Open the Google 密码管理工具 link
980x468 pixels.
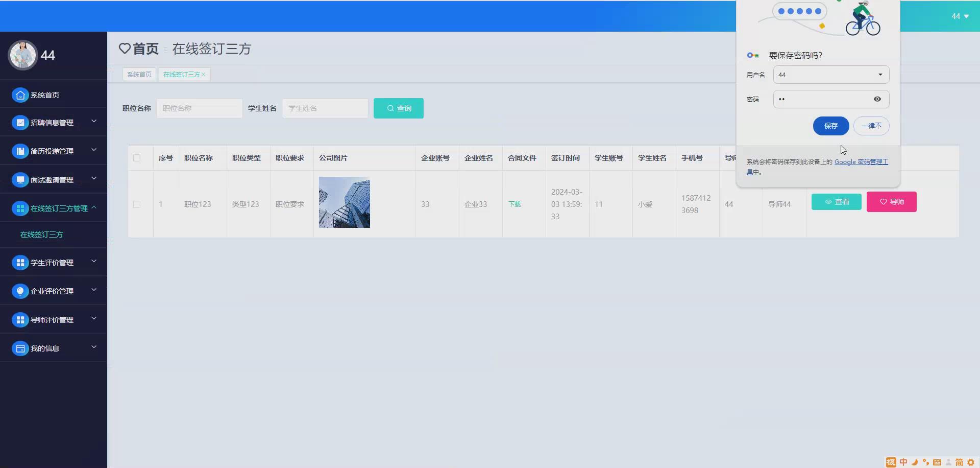click(x=862, y=161)
